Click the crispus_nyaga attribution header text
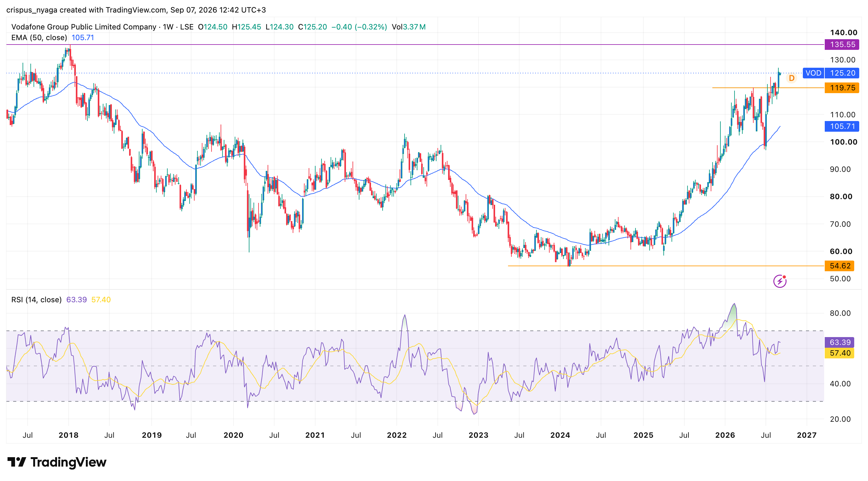Viewport: 868px width, 481px height. (x=136, y=10)
